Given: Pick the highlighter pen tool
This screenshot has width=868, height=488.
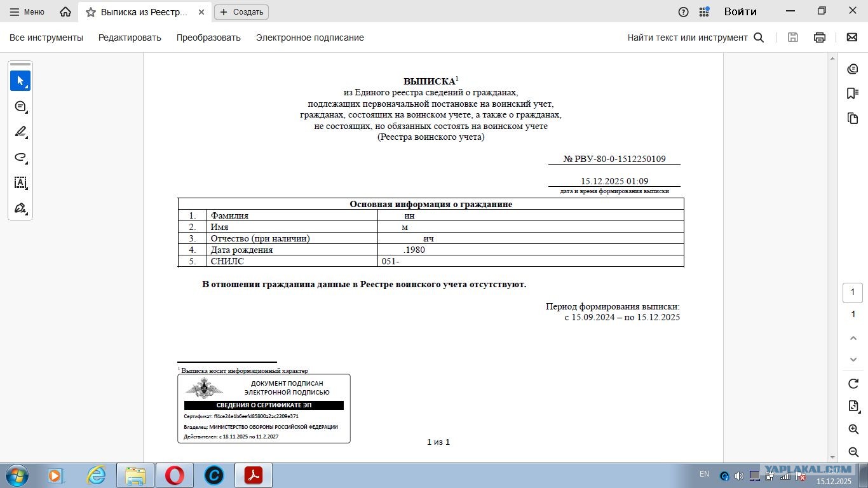Looking at the screenshot, I should tap(20, 132).
